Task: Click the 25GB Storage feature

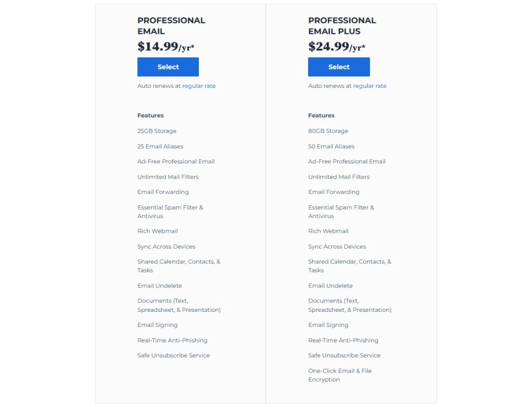Action: pyautogui.click(x=157, y=131)
